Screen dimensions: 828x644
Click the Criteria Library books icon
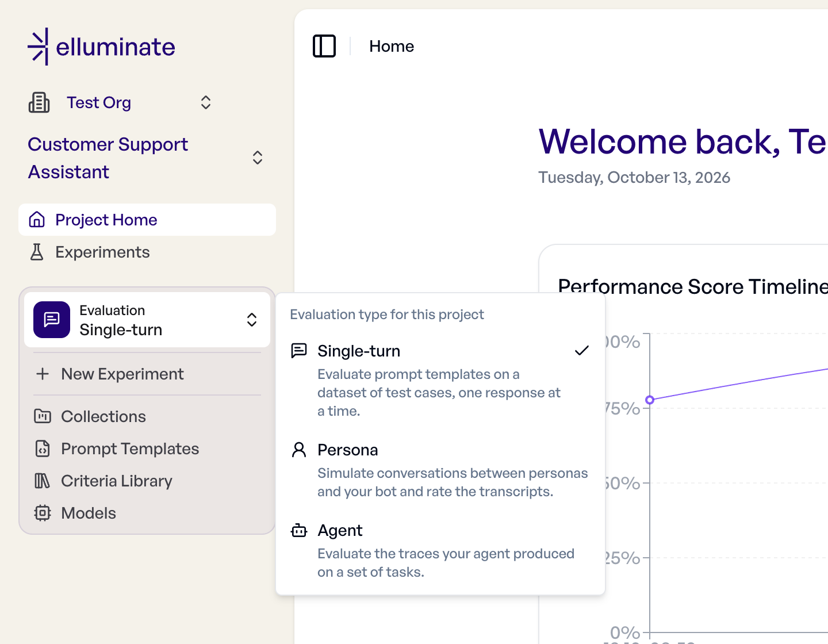43,481
